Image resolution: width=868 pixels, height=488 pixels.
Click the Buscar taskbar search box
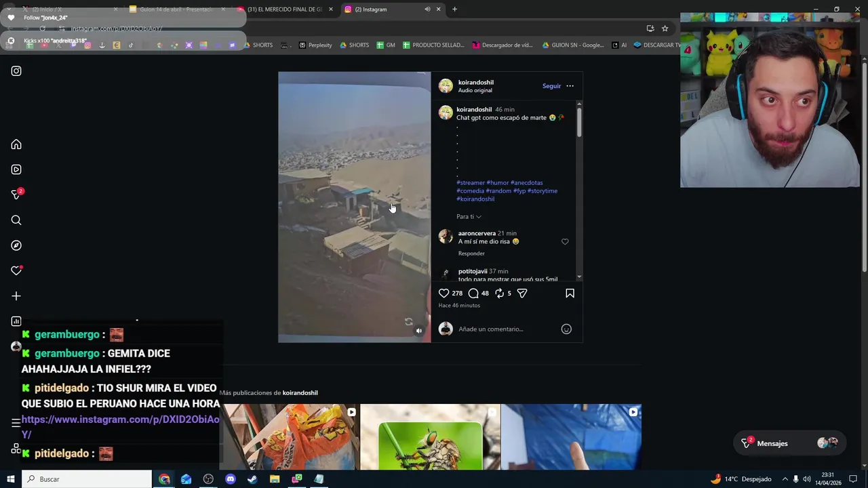tap(87, 479)
